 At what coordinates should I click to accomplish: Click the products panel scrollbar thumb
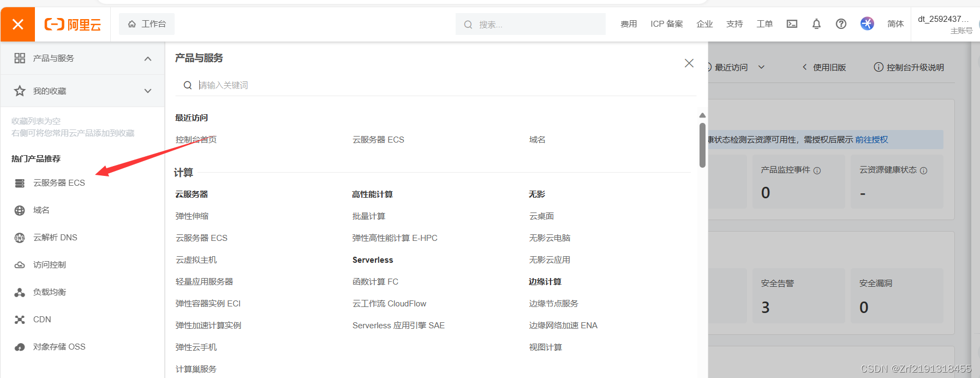tap(702, 145)
